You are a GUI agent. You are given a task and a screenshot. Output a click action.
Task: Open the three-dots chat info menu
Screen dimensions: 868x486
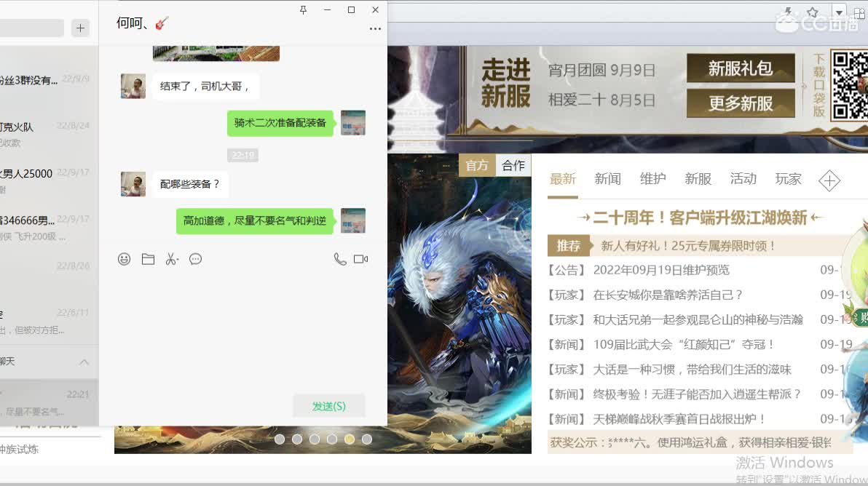(x=375, y=29)
